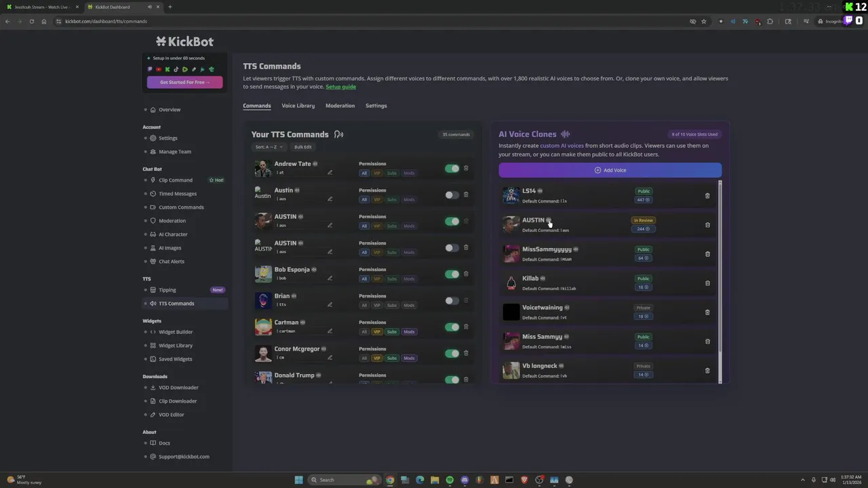Go to the TTS Settings tab
Viewport: 868px width, 488px height.
click(376, 106)
